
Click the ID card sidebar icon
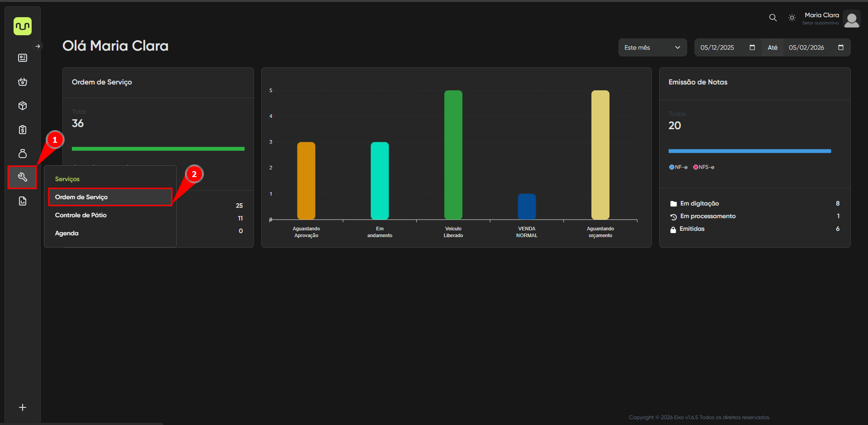[22, 58]
